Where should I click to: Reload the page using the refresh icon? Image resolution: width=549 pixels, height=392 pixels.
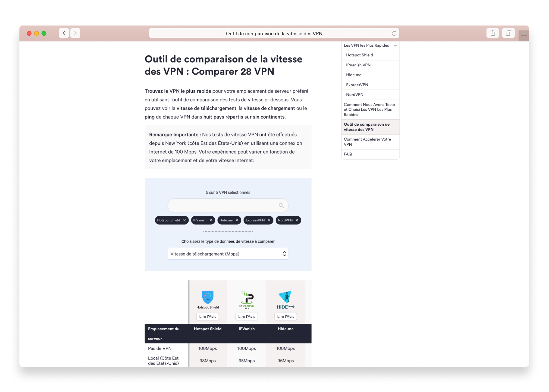(x=394, y=33)
